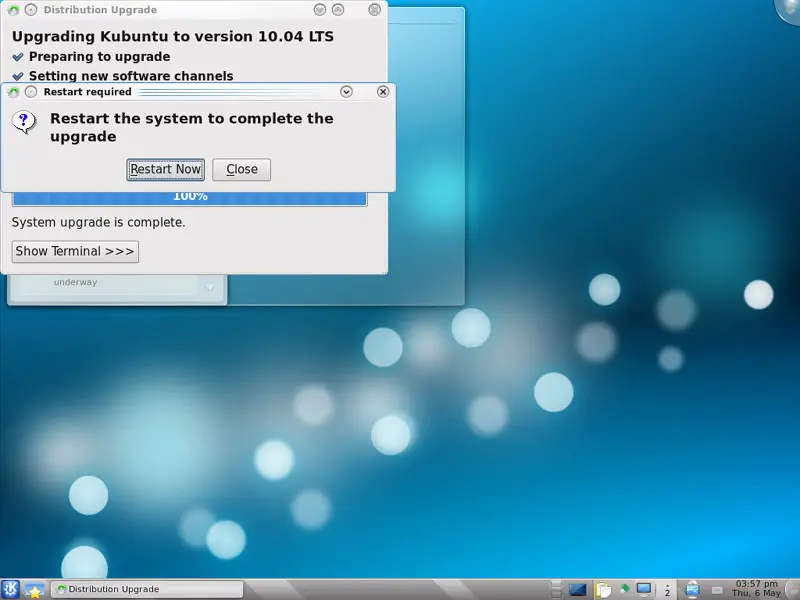Click the 'underway' text in the background window
Viewport: 800px width, 600px height.
pos(75,282)
